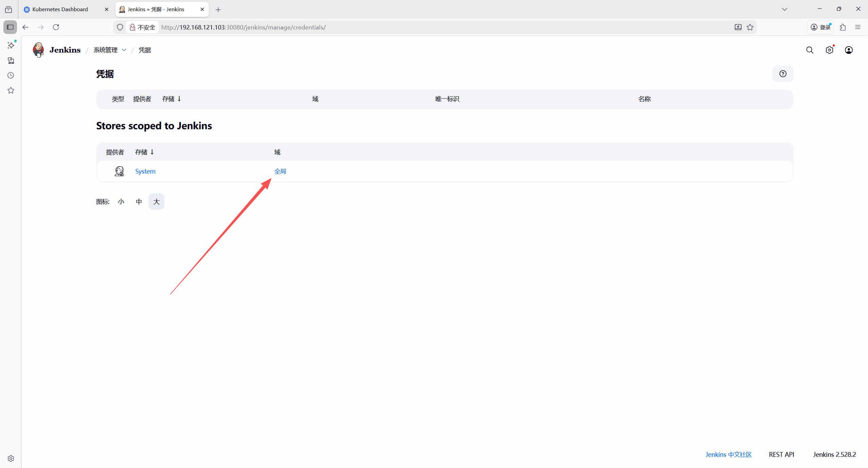Click the Jenkins logo in the header
868x468 pixels.
[39, 50]
